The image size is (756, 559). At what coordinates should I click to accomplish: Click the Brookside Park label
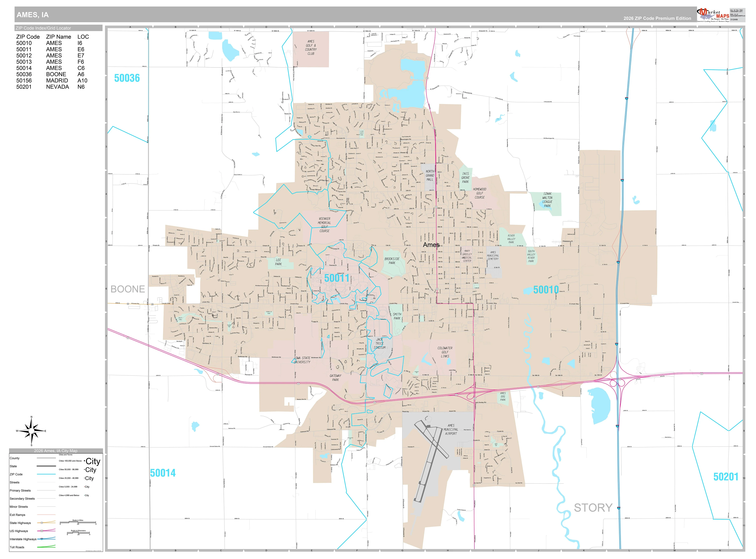click(392, 261)
